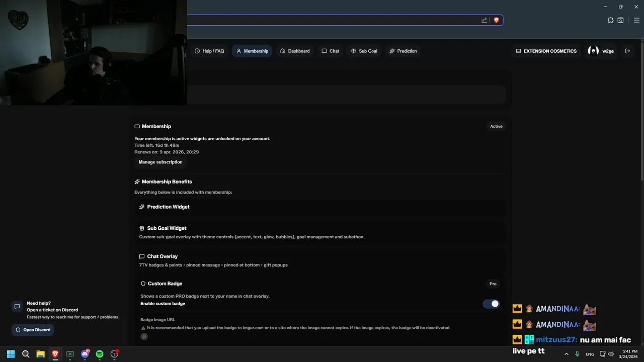Click the Prediction Widget row

pos(320,207)
